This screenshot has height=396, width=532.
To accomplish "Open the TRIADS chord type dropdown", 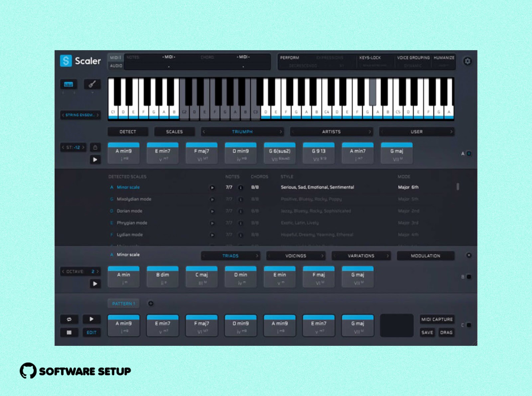I will pyautogui.click(x=230, y=256).
